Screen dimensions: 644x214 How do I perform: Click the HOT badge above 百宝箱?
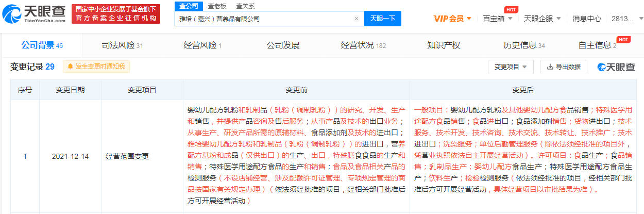(x=512, y=9)
